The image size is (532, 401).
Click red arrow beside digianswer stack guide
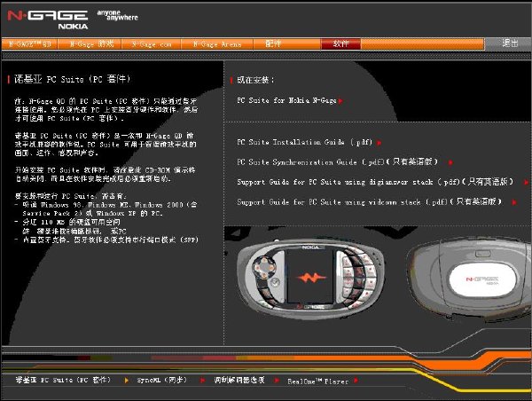click(526, 183)
